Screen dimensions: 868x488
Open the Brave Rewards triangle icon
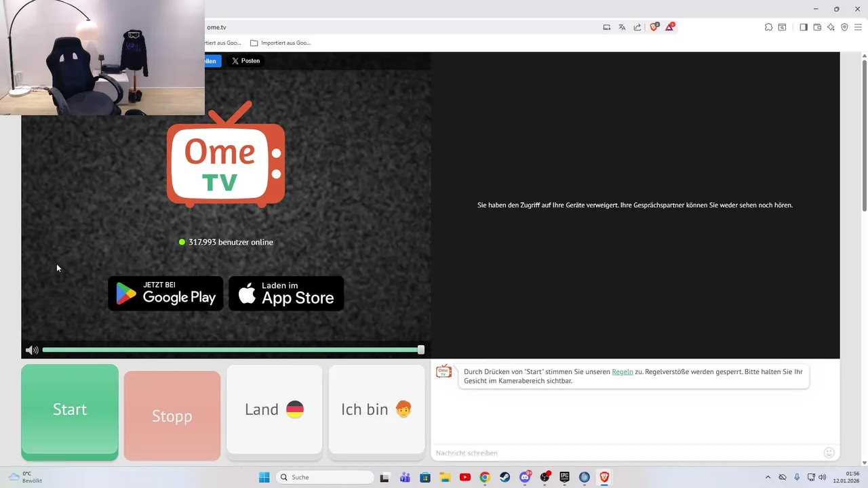click(x=670, y=27)
